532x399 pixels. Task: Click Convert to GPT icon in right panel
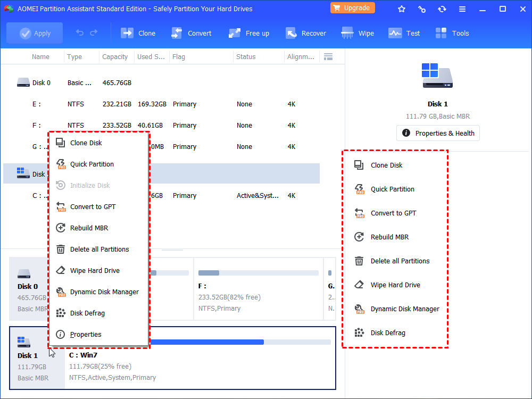point(359,213)
